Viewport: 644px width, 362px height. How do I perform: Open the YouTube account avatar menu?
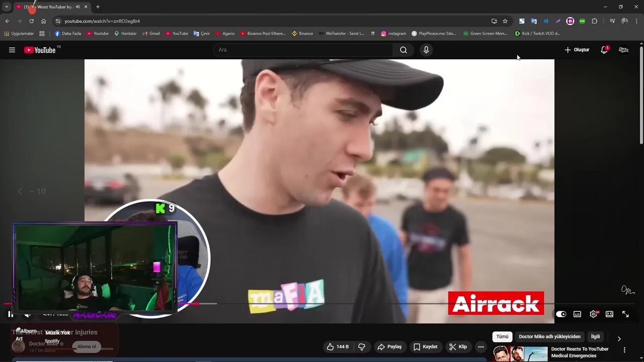(x=623, y=50)
